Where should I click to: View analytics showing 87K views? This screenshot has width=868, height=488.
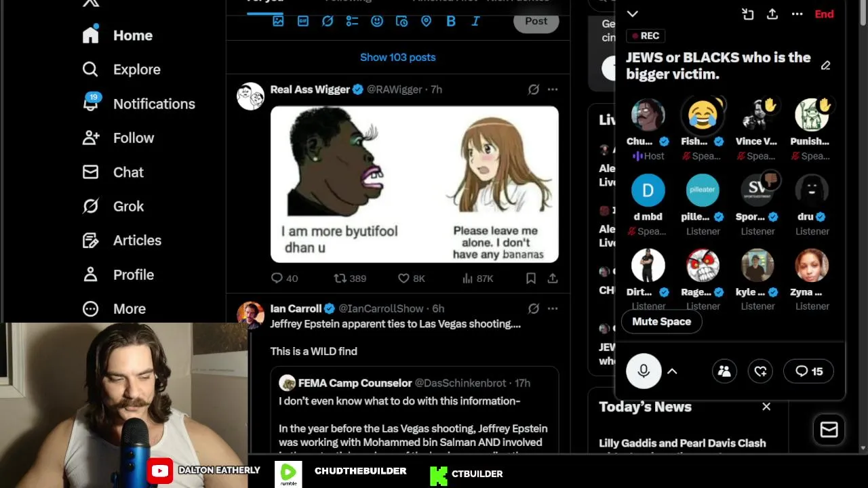pos(477,279)
